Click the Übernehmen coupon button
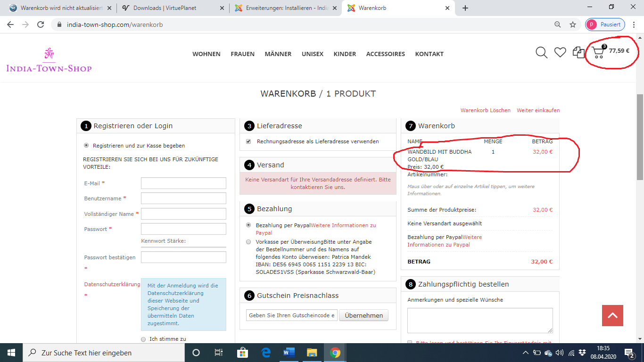644x362 pixels. point(363,315)
